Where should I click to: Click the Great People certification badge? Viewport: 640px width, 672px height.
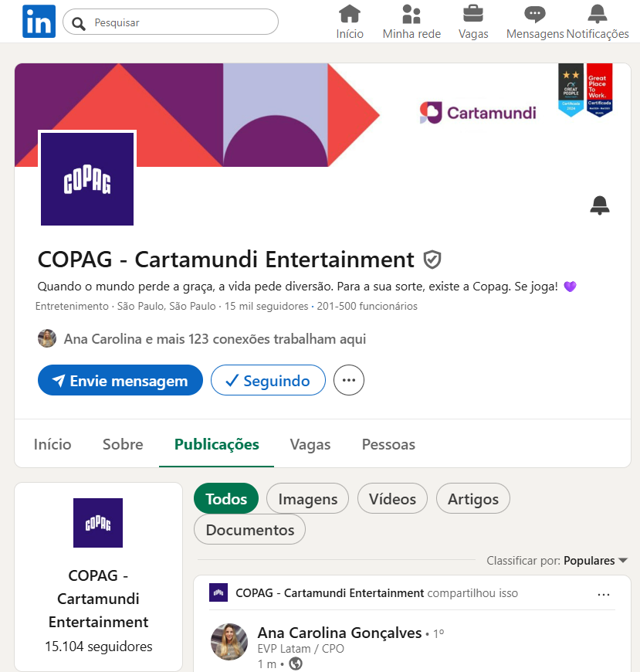571,90
